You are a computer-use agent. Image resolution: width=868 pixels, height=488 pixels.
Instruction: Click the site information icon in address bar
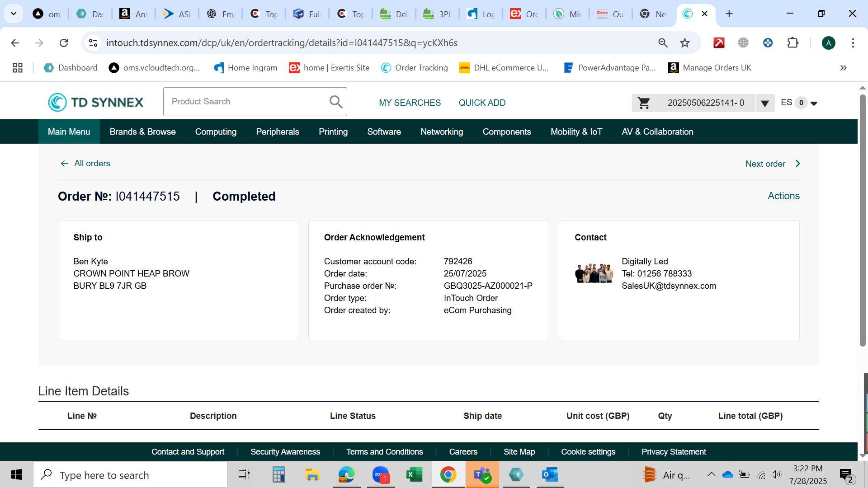[x=93, y=43]
